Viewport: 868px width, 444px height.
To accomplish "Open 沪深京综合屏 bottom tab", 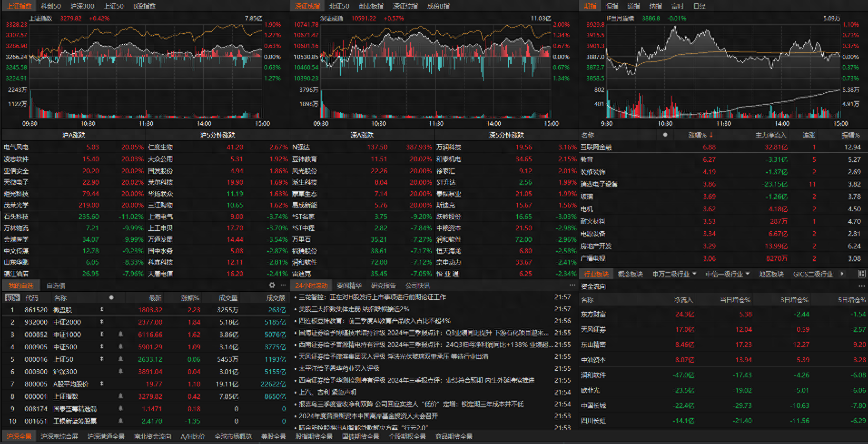I will click(59, 436).
